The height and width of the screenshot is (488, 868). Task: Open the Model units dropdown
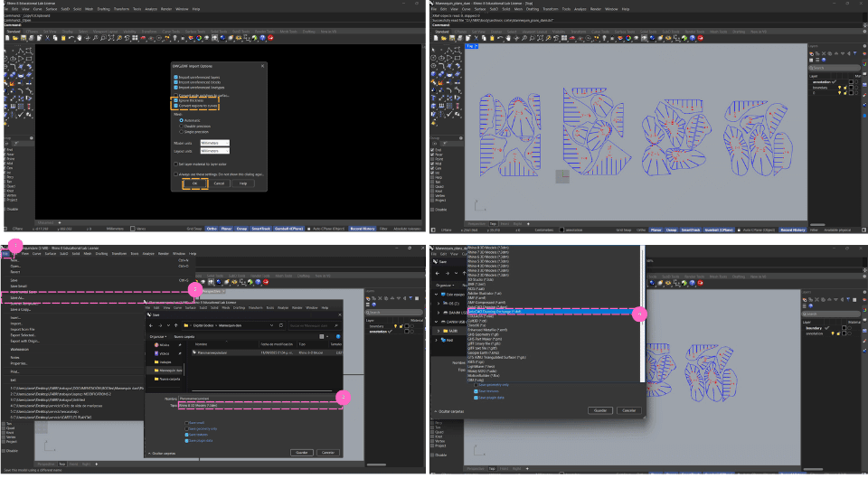[x=215, y=143]
